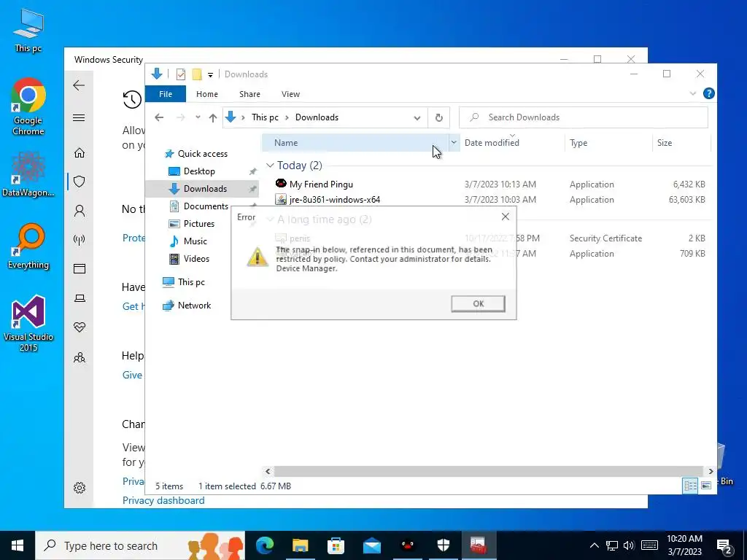Close the Error dialog with X

[x=506, y=217]
